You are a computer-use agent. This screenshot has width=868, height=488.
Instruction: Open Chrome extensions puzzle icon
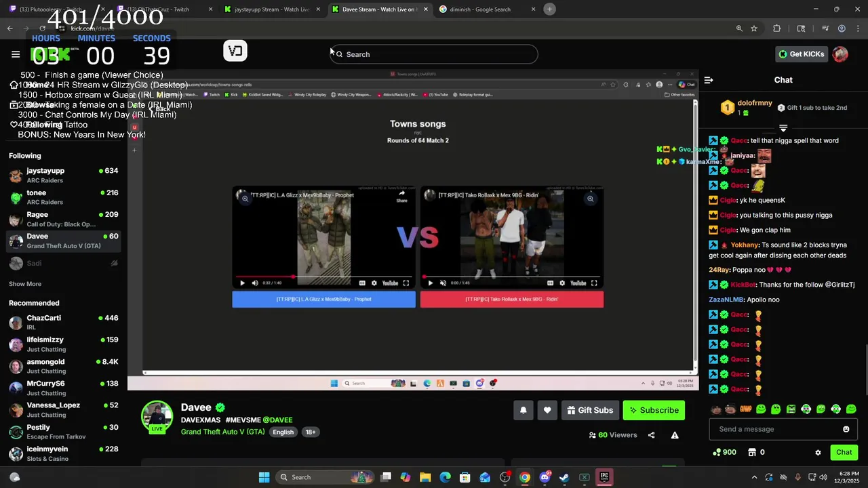pyautogui.click(x=777, y=28)
